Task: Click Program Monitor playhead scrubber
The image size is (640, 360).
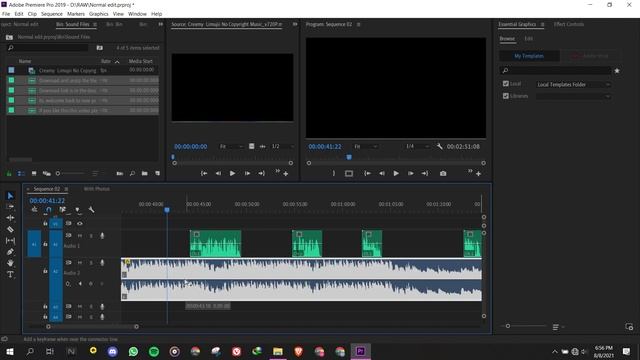Action: (349, 157)
